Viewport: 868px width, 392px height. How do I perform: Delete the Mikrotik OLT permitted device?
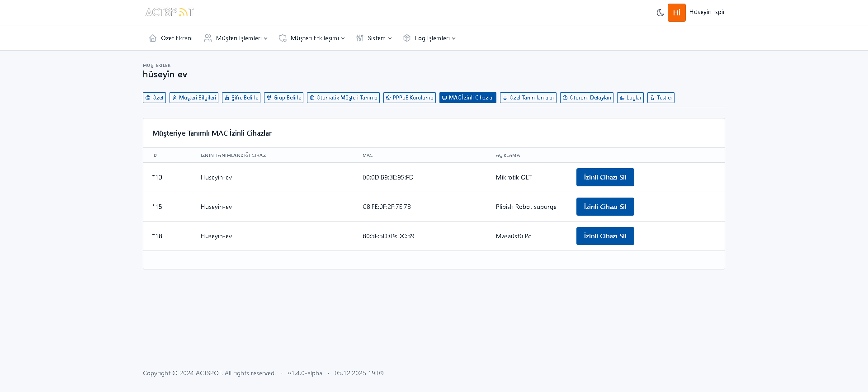coord(605,177)
